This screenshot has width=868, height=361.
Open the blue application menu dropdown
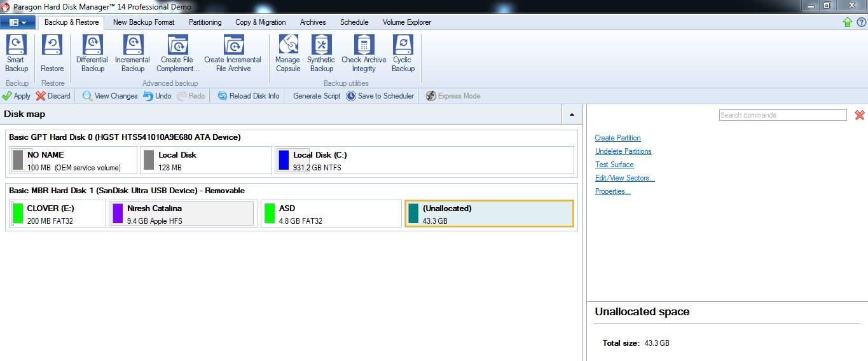18,22
